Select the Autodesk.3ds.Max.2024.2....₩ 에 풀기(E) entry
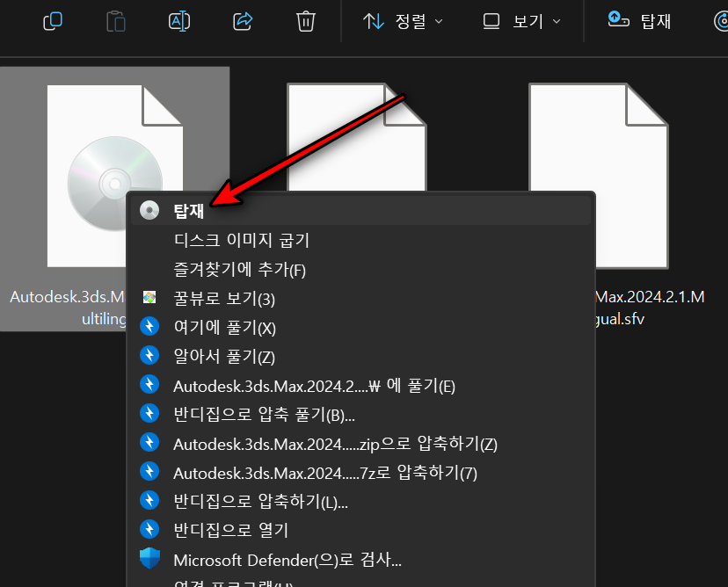This screenshot has width=728, height=587. pyautogui.click(x=360, y=386)
